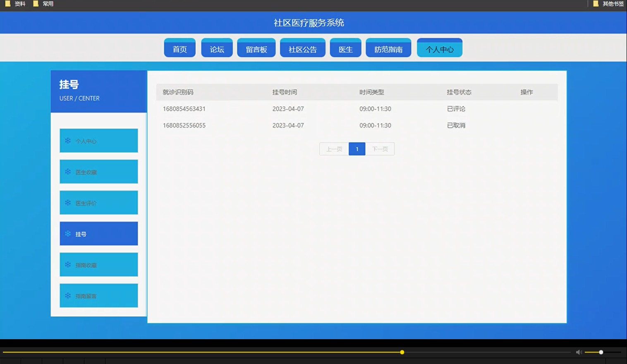Go to previous page with 上一页
Image resolution: width=627 pixels, height=364 pixels.
click(334, 149)
